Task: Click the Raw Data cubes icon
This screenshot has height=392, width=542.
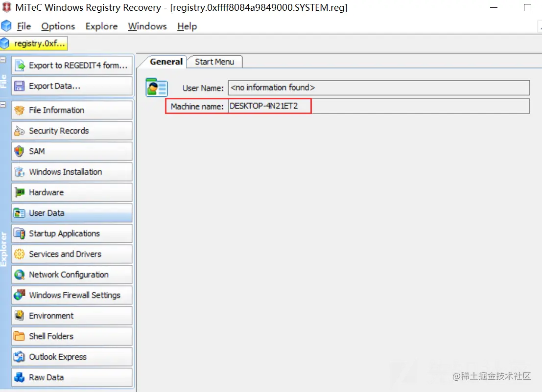Action: pyautogui.click(x=20, y=377)
